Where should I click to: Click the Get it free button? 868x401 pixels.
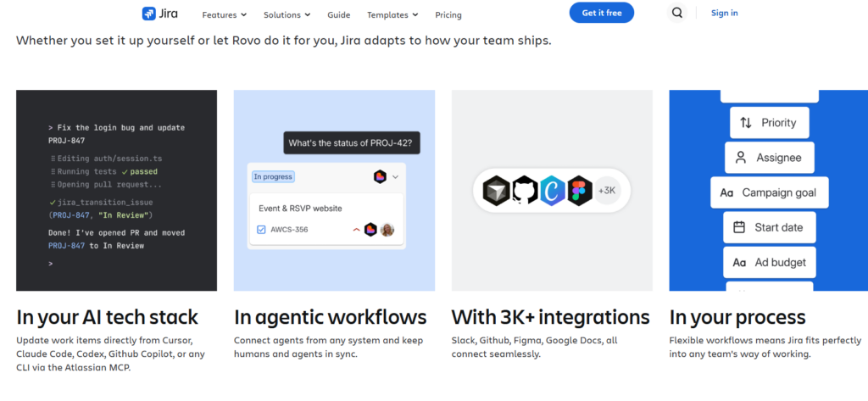[x=602, y=13]
